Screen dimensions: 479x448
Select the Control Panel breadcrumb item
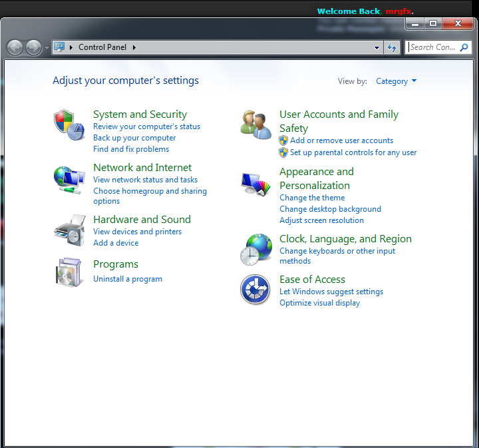click(x=102, y=47)
